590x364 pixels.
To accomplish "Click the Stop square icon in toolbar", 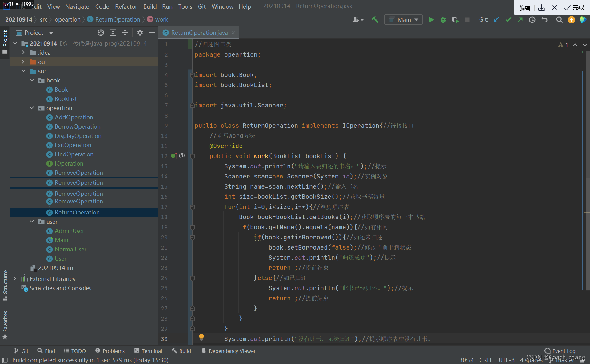I will pyautogui.click(x=467, y=20).
